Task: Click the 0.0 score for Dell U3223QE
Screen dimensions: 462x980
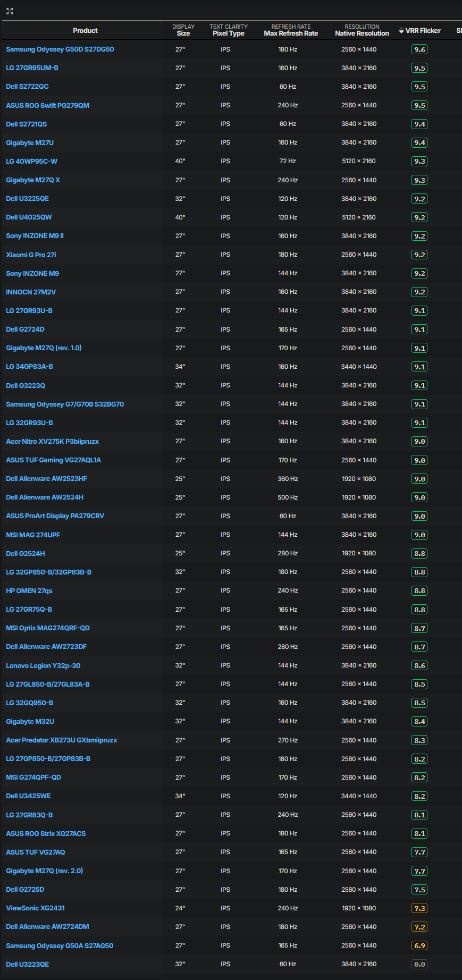Action: (419, 964)
